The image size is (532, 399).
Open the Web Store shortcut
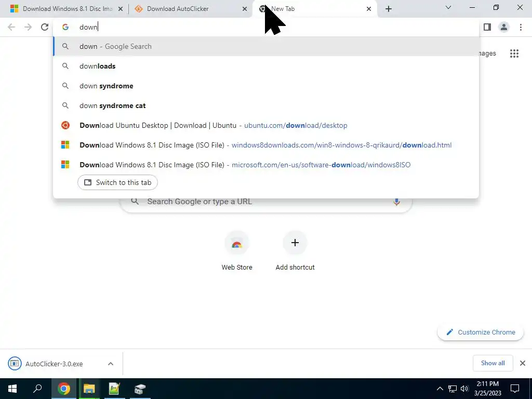pyautogui.click(x=237, y=251)
